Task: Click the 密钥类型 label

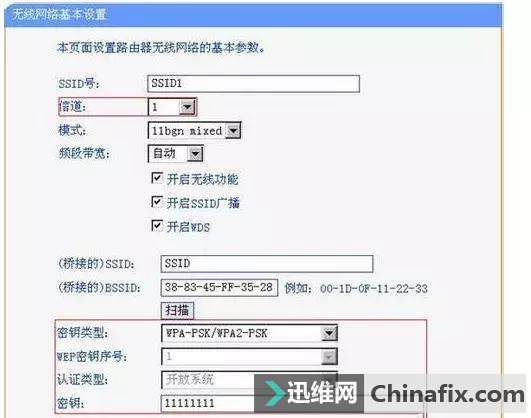Action: click(x=82, y=333)
